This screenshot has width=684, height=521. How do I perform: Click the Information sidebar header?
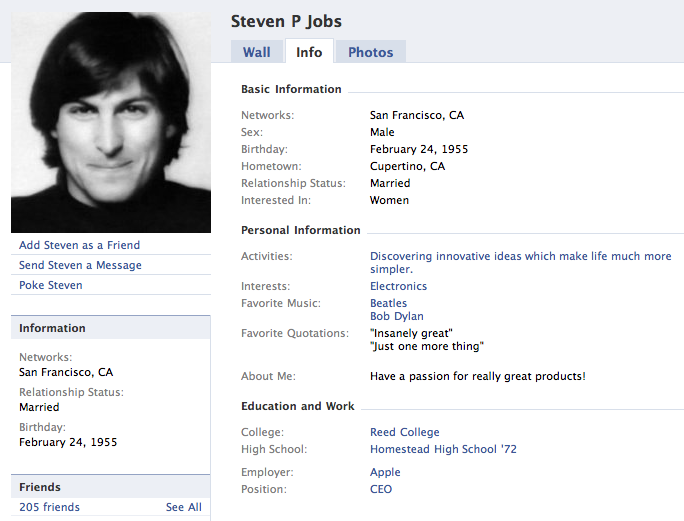(x=52, y=328)
